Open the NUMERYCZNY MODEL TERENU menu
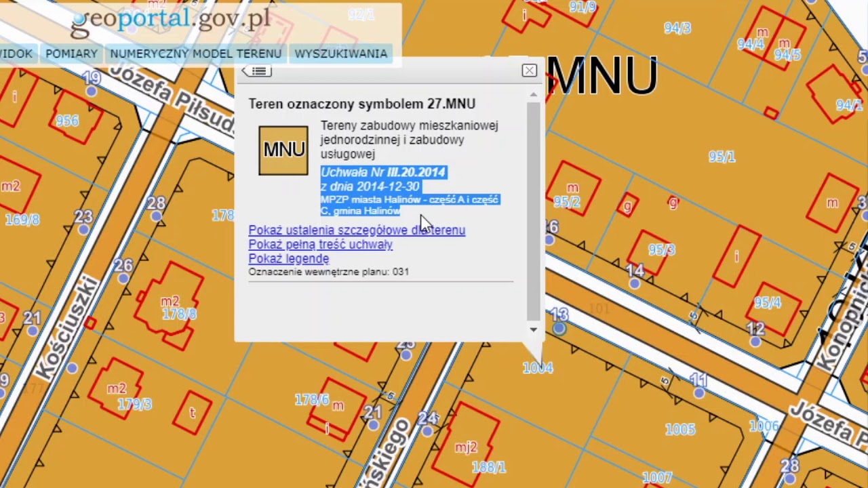 (195, 54)
